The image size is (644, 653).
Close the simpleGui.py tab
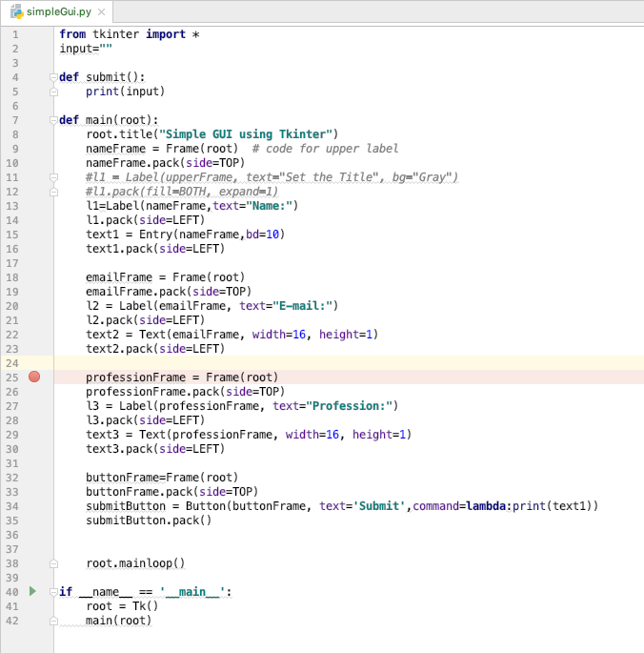tap(101, 12)
